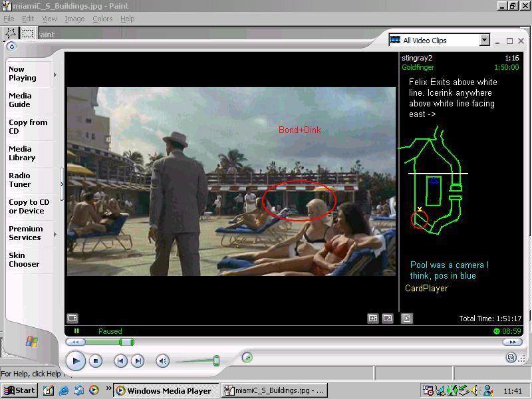Screen dimensions: 532x399
Task: Launch Media Player quick launch icon
Action: [94, 390]
